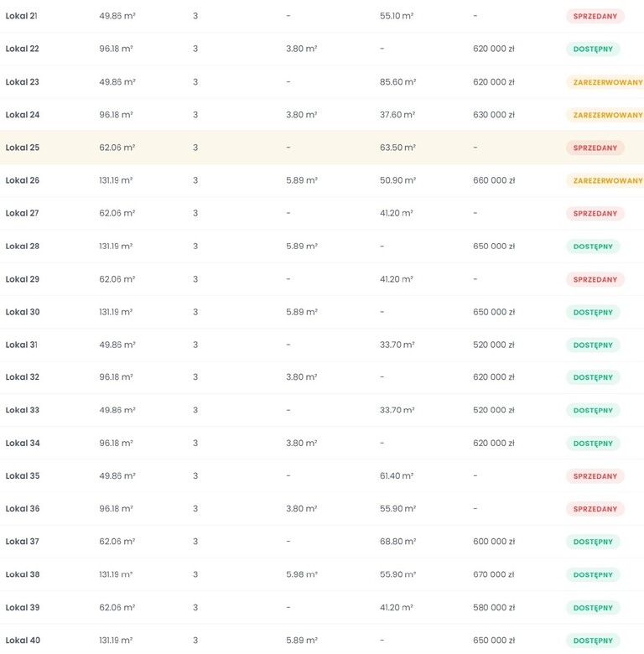Click the 68.80 m² garden area value
The width and height of the screenshot is (644, 654).
397,542
